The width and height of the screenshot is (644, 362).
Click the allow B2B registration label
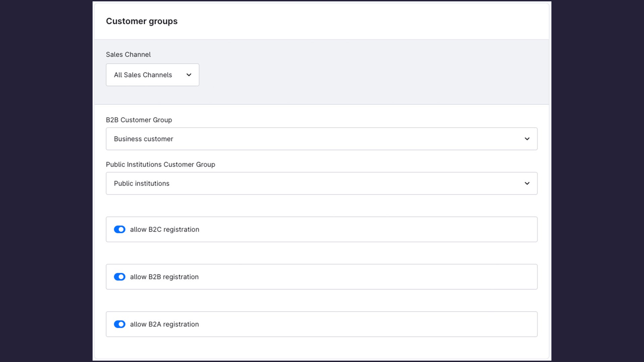(x=164, y=277)
